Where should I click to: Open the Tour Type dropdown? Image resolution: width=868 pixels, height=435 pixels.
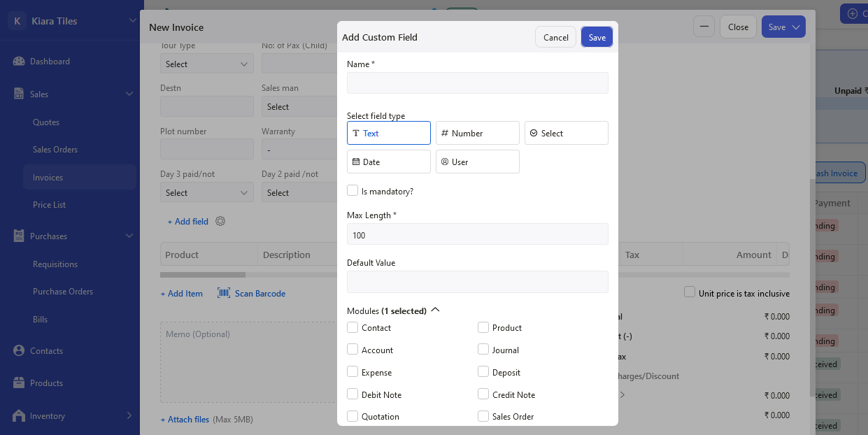207,64
